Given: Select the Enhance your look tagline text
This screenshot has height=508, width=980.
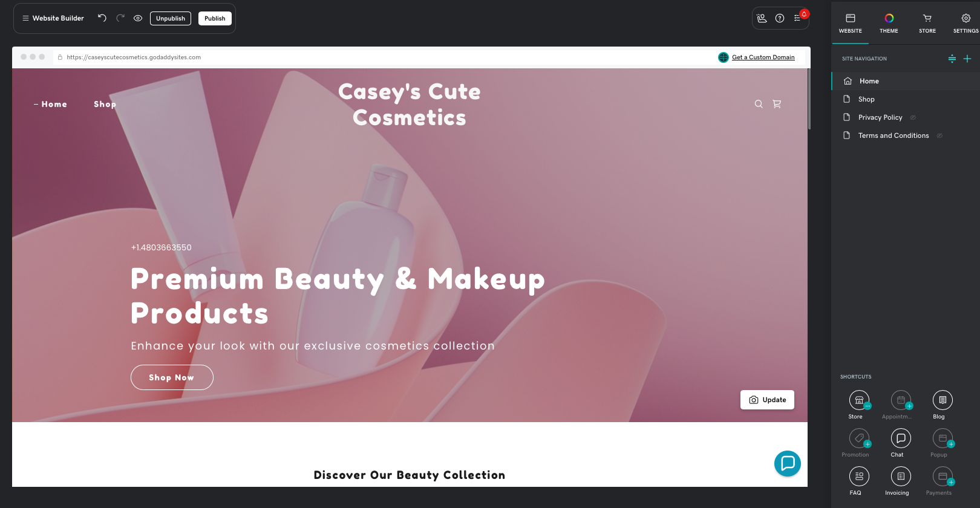Looking at the screenshot, I should coord(313,346).
